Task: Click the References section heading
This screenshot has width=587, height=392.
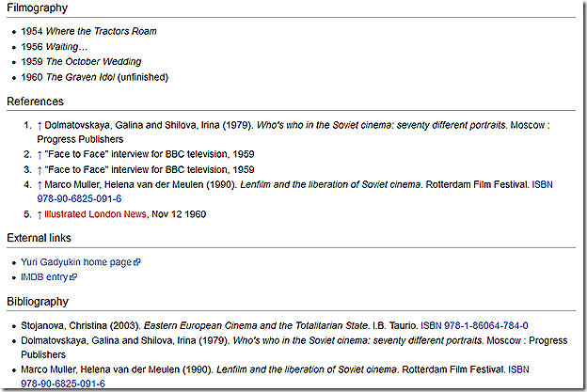Action: [36, 102]
